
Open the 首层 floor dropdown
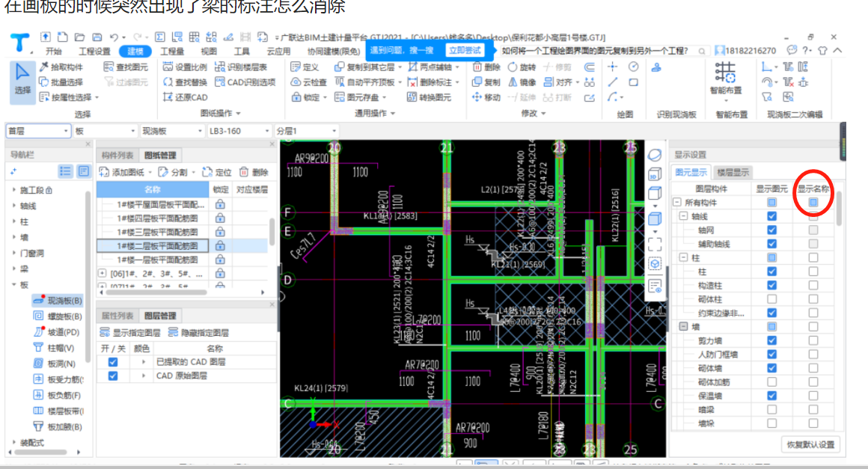[x=38, y=131]
